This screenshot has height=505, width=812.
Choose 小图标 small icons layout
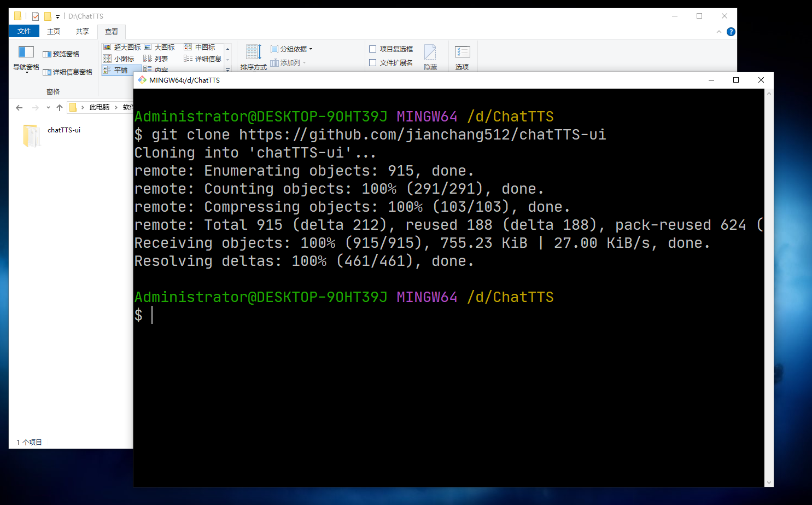pyautogui.click(x=119, y=59)
